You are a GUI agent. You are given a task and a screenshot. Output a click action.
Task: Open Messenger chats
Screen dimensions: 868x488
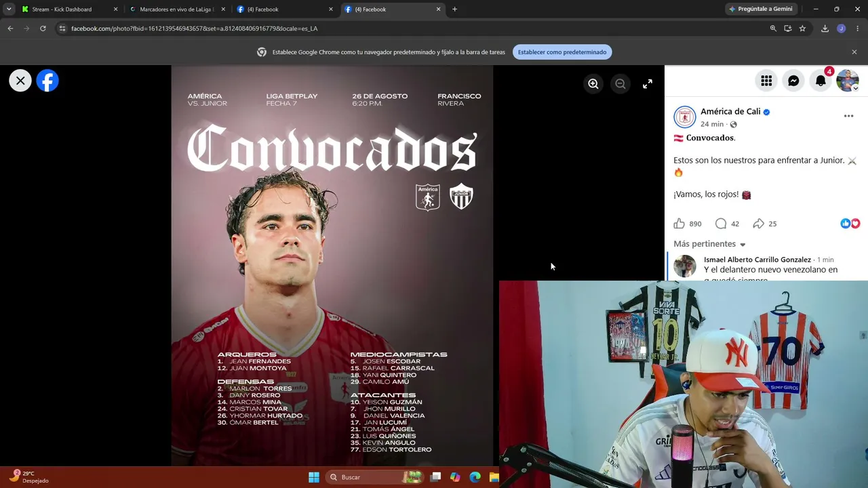click(x=793, y=81)
